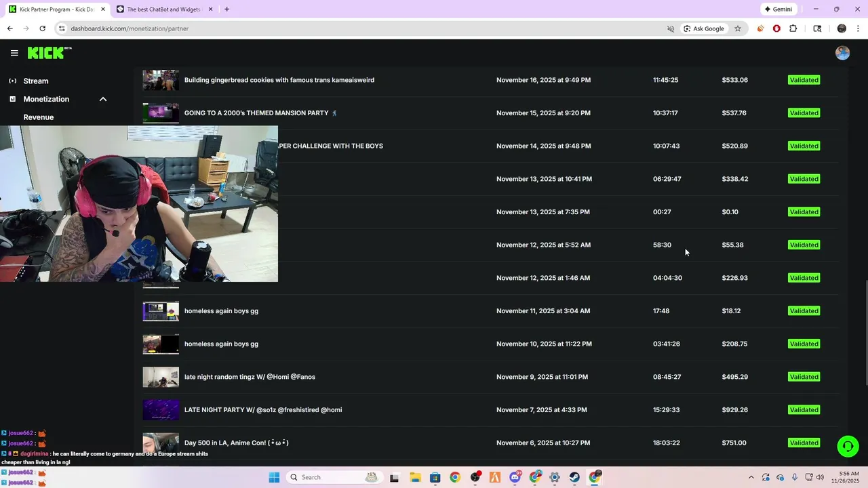Open the gingerbread cookies stream title
This screenshot has width=868, height=488.
tap(279, 80)
